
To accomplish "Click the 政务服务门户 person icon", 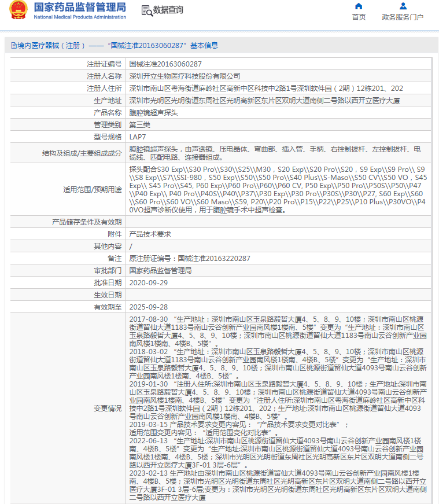I will [x=403, y=6].
